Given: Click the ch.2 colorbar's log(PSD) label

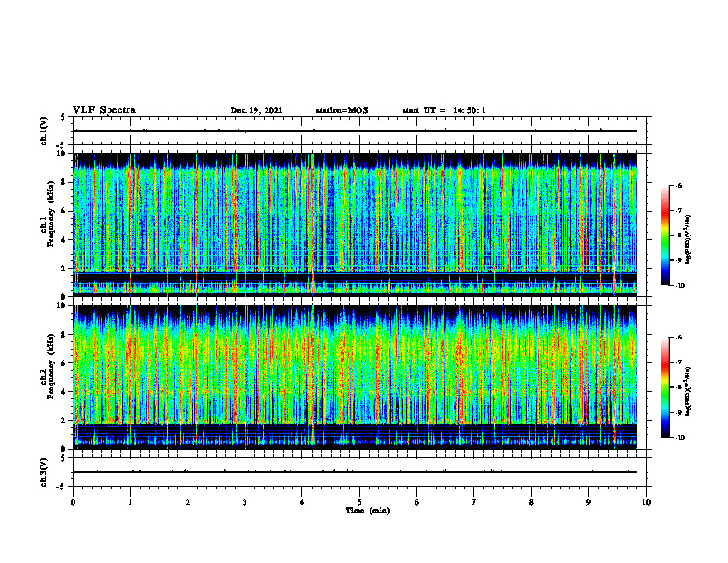Looking at the screenshot, I should click(x=688, y=391).
